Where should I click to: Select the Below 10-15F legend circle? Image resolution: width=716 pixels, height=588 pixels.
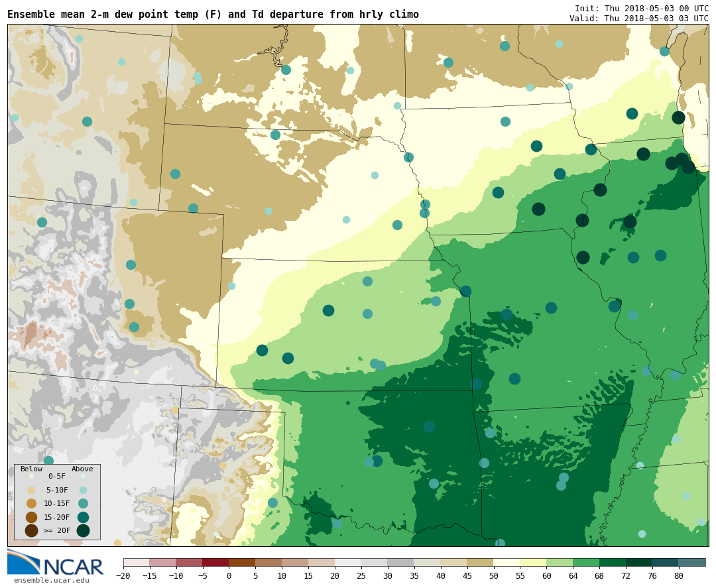(x=32, y=504)
